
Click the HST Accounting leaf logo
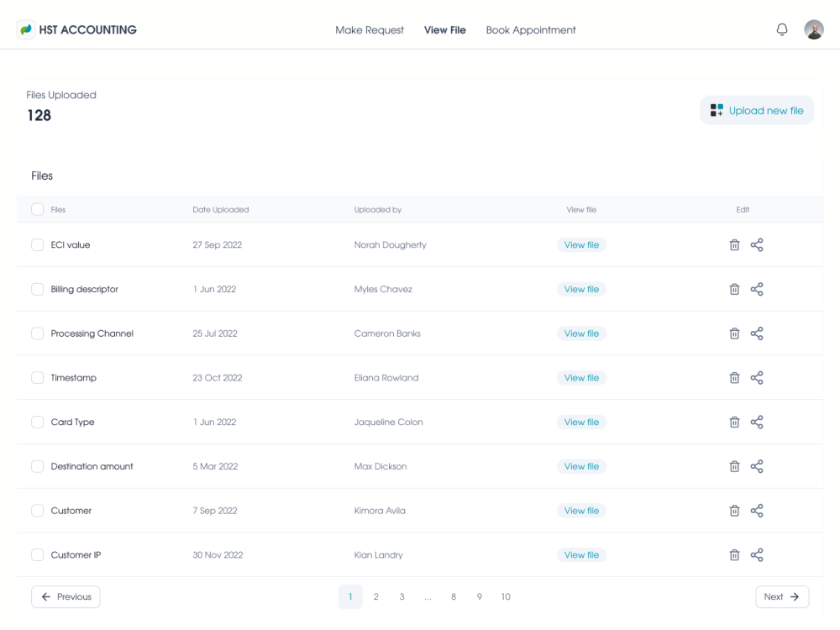click(26, 29)
